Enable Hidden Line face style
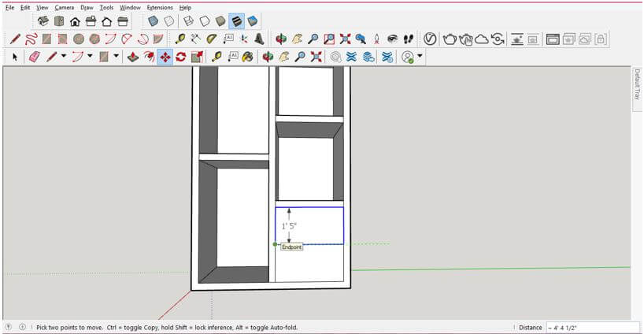This screenshot has width=644, height=334. (x=205, y=21)
